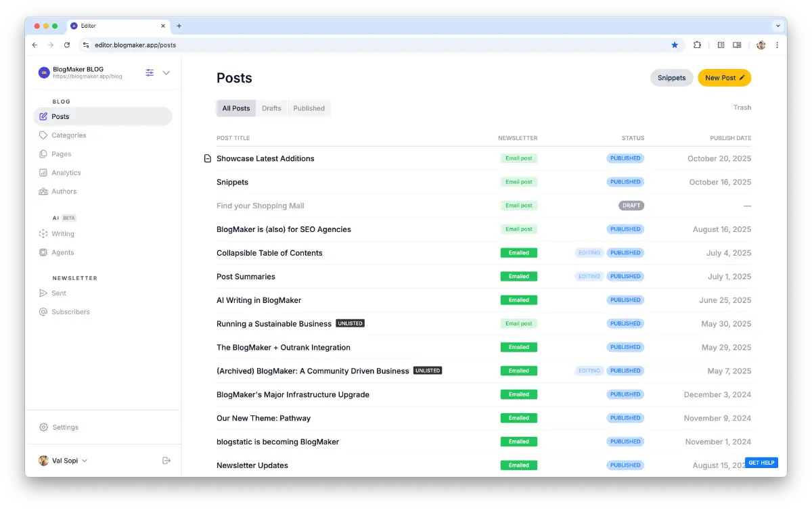Image resolution: width=812 pixels, height=510 pixels.
Task: Click the GET HELP button
Action: point(761,463)
